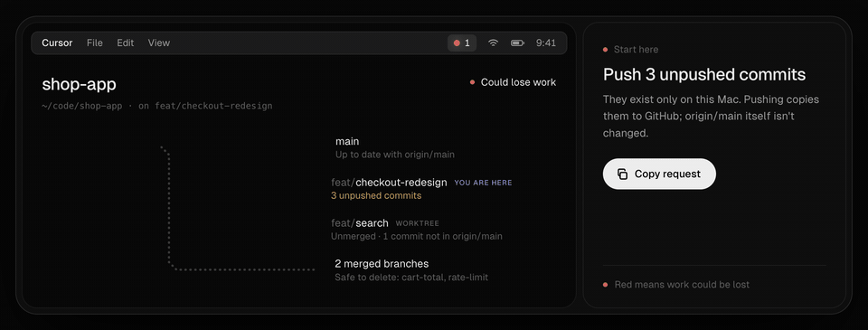Click the battery status icon
Image resolution: width=868 pixels, height=330 pixels.
[517, 42]
